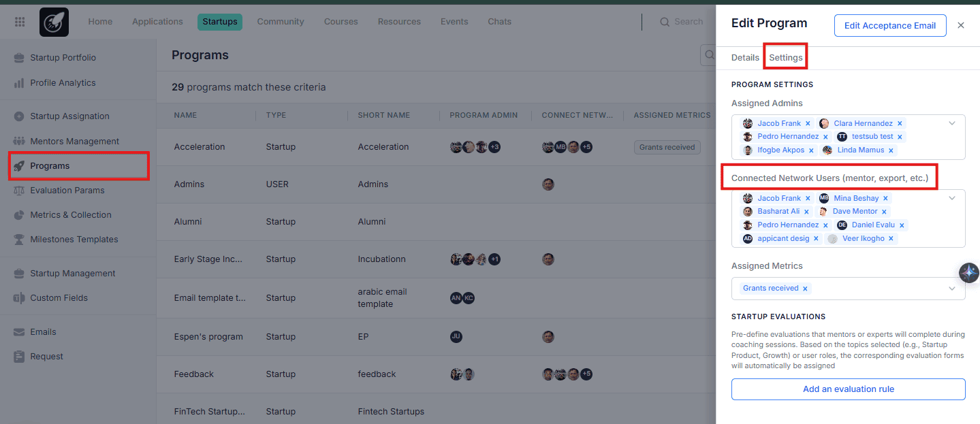Open the apps grid launcher icon
Viewport: 980px width, 424px height.
point(20,22)
